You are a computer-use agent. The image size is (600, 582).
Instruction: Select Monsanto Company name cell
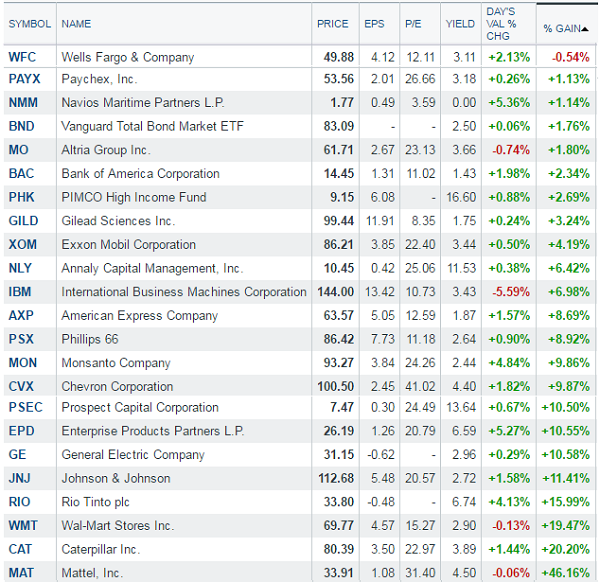click(116, 363)
